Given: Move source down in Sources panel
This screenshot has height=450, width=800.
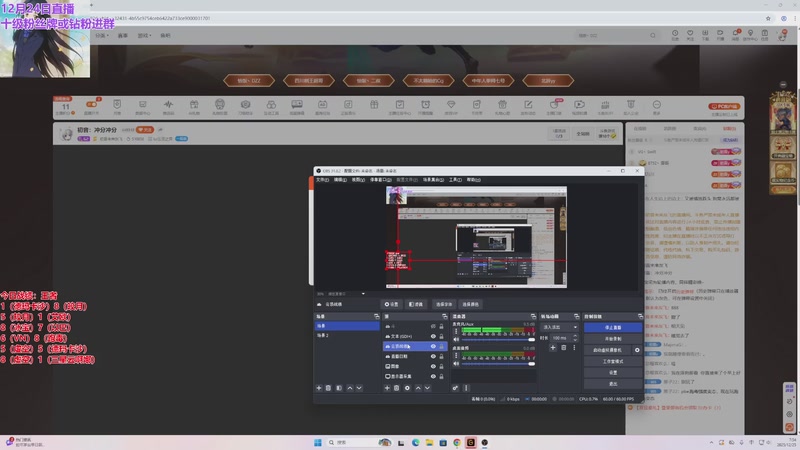Looking at the screenshot, I should coord(428,388).
